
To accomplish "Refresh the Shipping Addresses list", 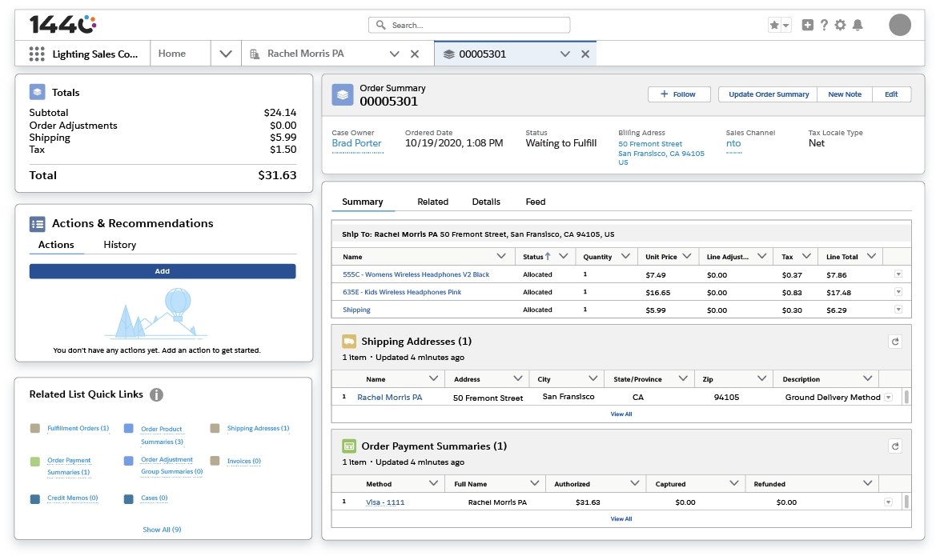I will tap(895, 342).
